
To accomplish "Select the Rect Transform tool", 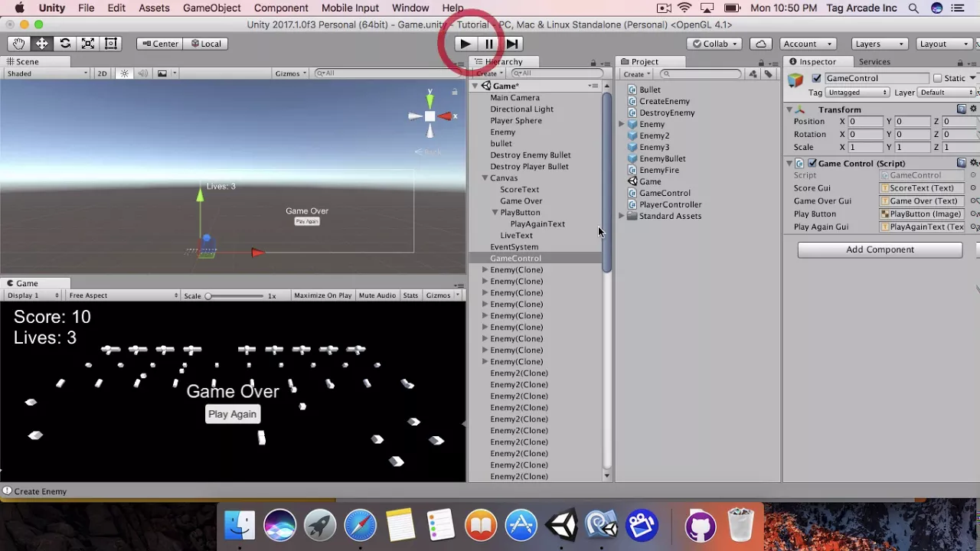I will point(111,44).
